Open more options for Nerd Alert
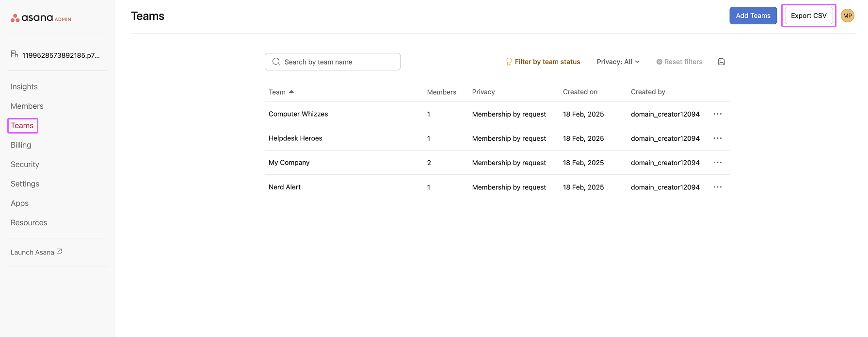Viewport: 868px width, 337px height. (x=717, y=187)
